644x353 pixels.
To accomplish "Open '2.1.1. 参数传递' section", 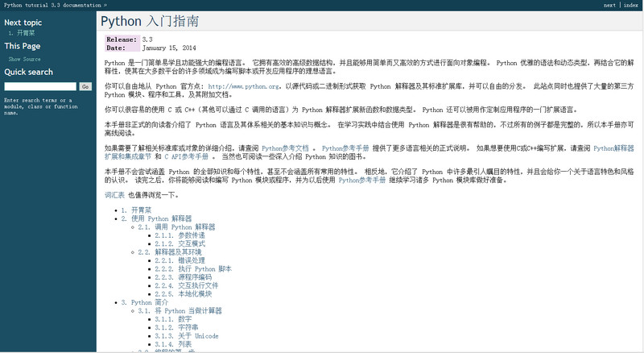I will tap(180, 235).
